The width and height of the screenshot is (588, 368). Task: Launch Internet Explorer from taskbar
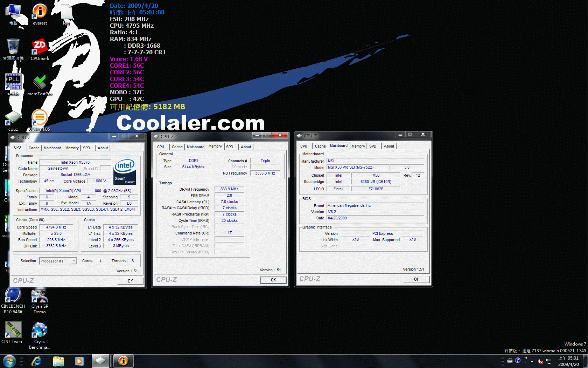[x=37, y=361]
